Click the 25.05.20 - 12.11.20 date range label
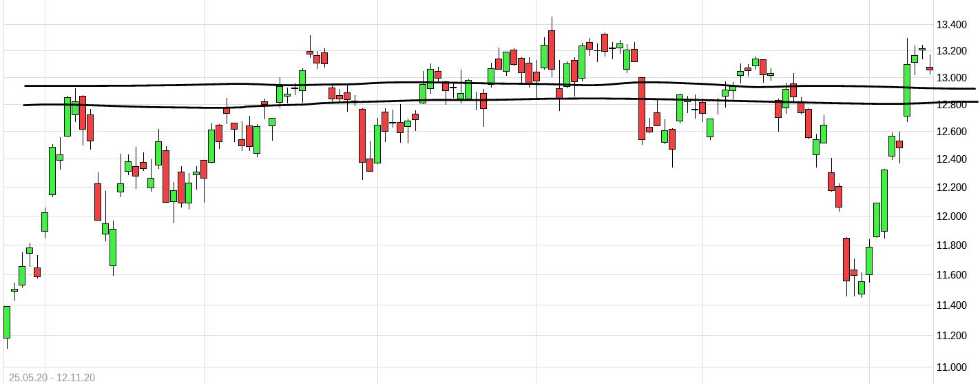The image size is (980, 384). (x=52, y=377)
